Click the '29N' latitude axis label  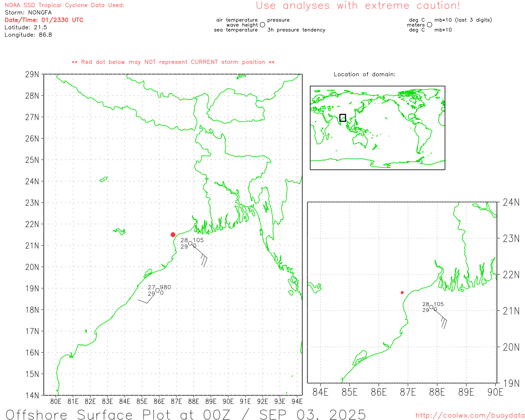(32, 74)
